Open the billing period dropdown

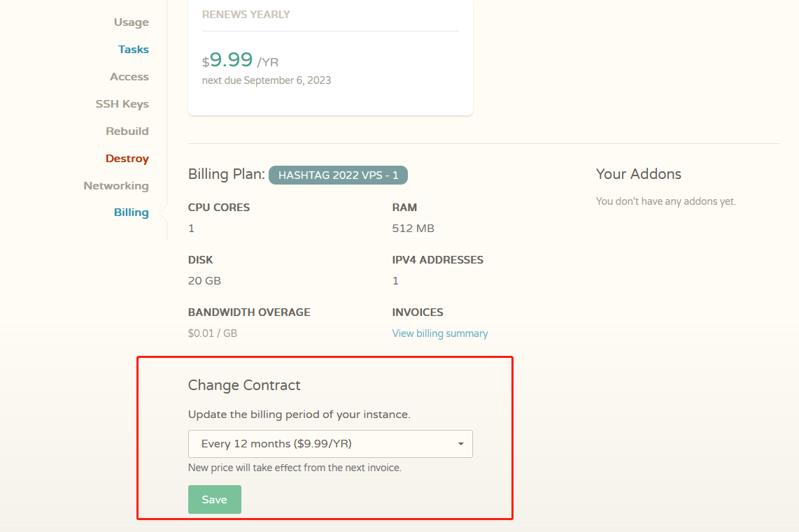click(330, 444)
